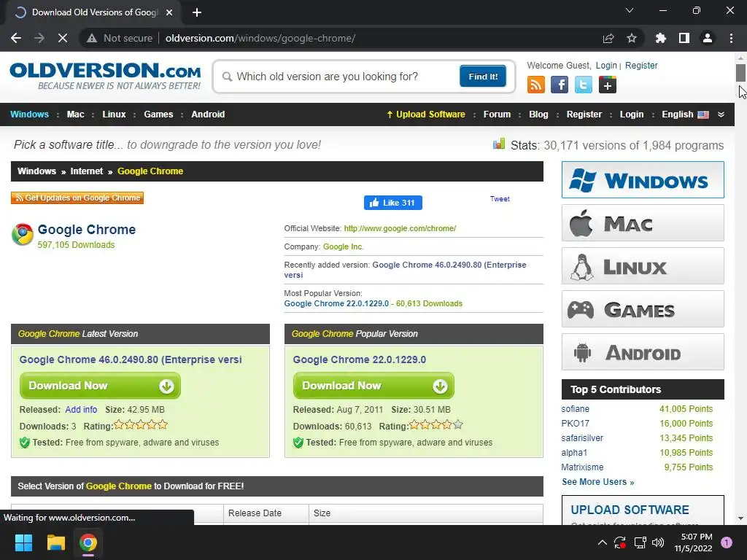
Task: Click Windows in the breadcrumb
Action: coord(36,171)
